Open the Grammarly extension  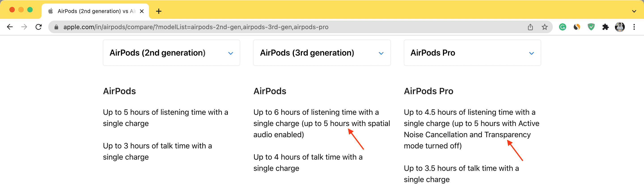(562, 27)
